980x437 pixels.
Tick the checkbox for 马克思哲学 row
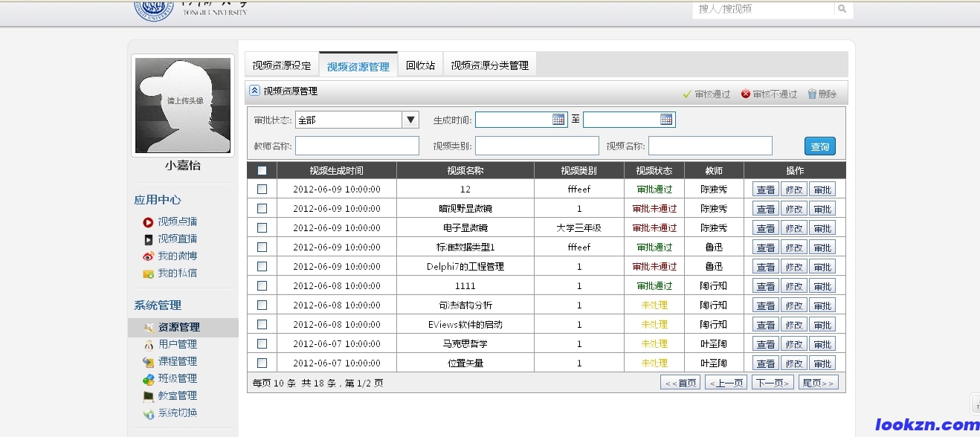pos(262,344)
